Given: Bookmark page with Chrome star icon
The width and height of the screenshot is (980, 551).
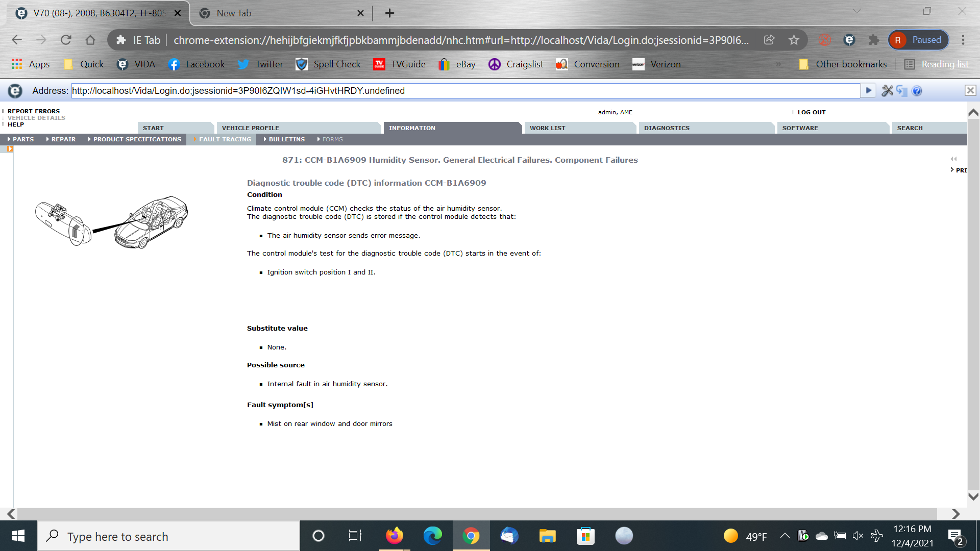Looking at the screenshot, I should pyautogui.click(x=794, y=40).
